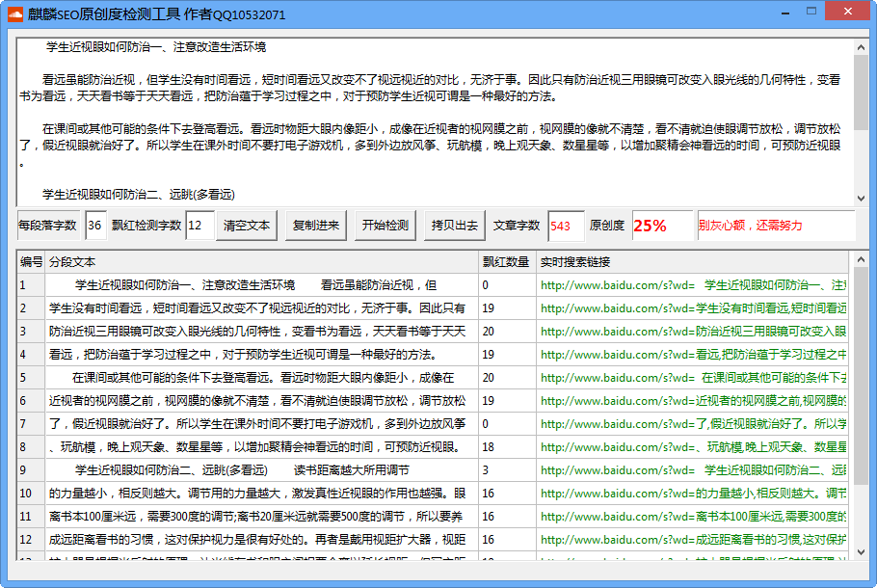
Task: Click the 飘红数量 column header
Action: (x=507, y=262)
